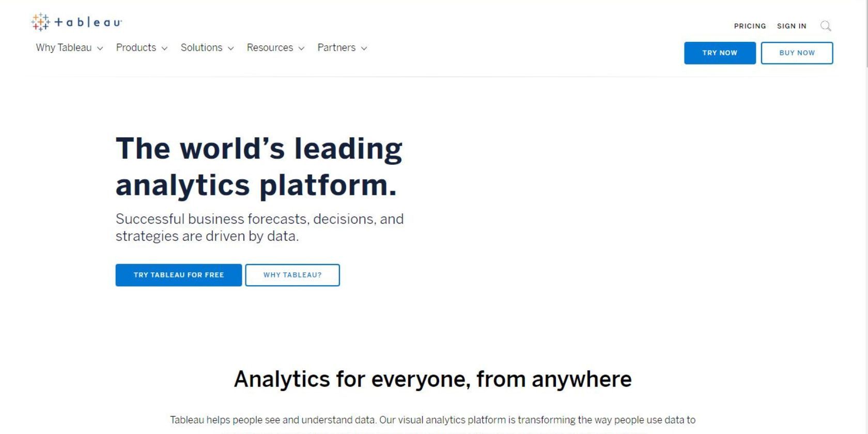This screenshot has height=434, width=868.
Task: Open the Products navigation menu label
Action: click(x=136, y=48)
